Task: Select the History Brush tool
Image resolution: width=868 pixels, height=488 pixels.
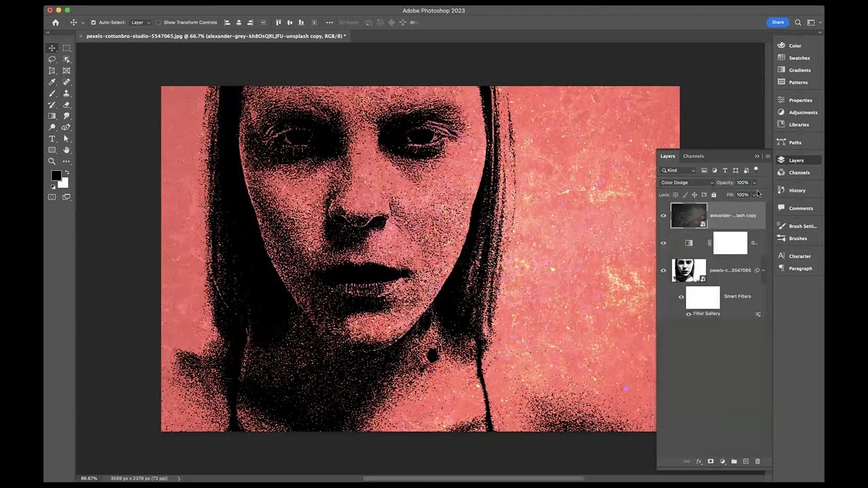Action: pos(52,105)
